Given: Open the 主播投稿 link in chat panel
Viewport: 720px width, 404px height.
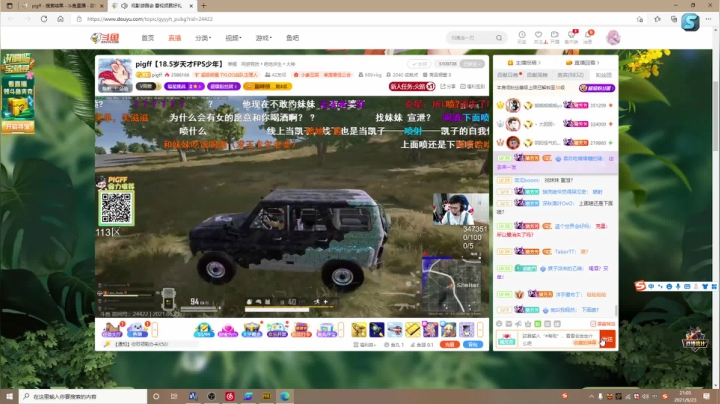Looking at the screenshot, I should pos(524,62).
